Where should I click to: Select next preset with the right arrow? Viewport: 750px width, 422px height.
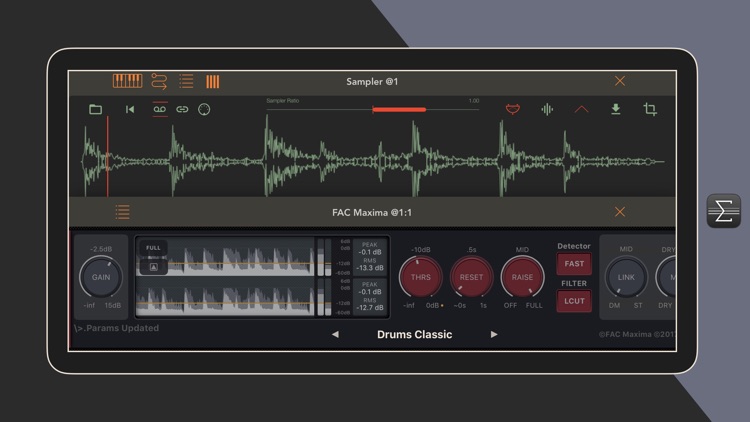[494, 334]
